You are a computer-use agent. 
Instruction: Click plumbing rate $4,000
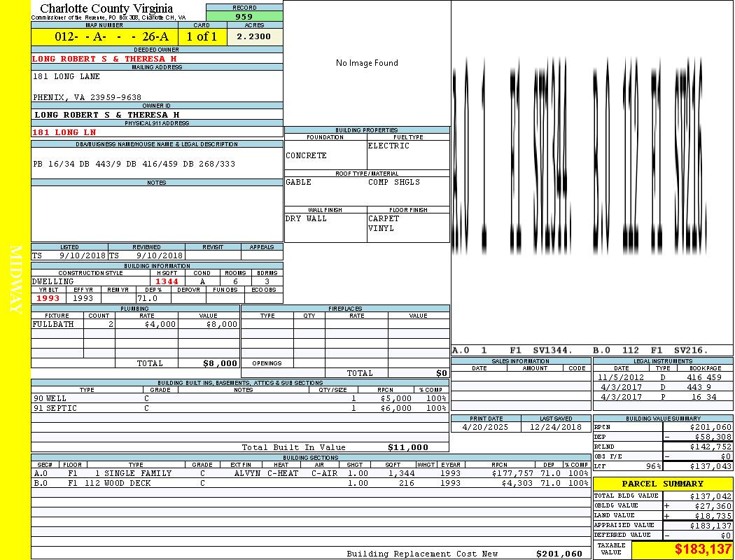(x=160, y=324)
